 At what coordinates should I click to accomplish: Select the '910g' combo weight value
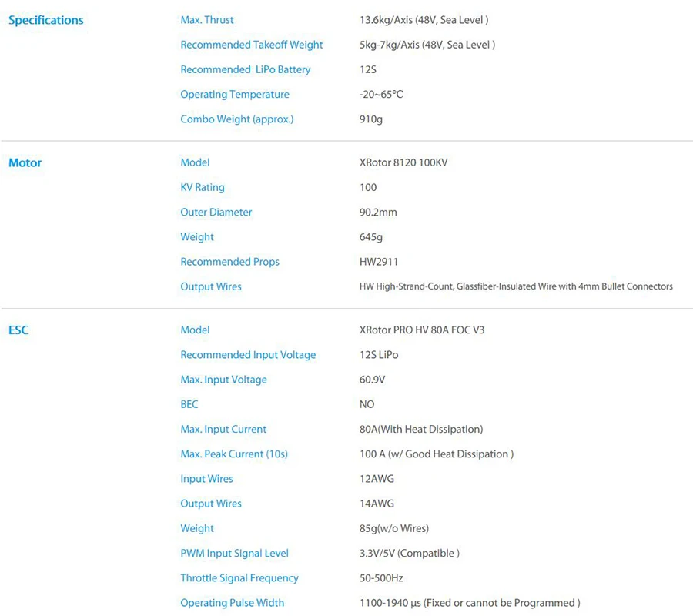pos(371,119)
